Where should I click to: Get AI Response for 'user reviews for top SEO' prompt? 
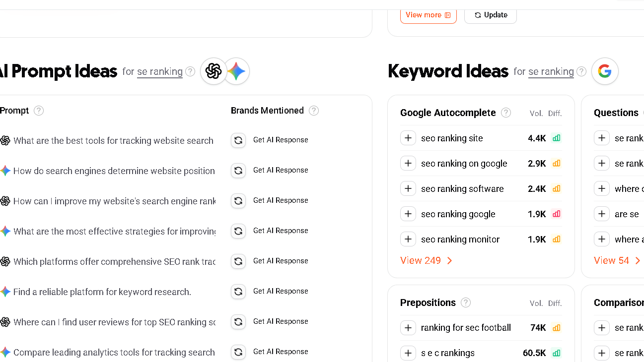pos(281,321)
